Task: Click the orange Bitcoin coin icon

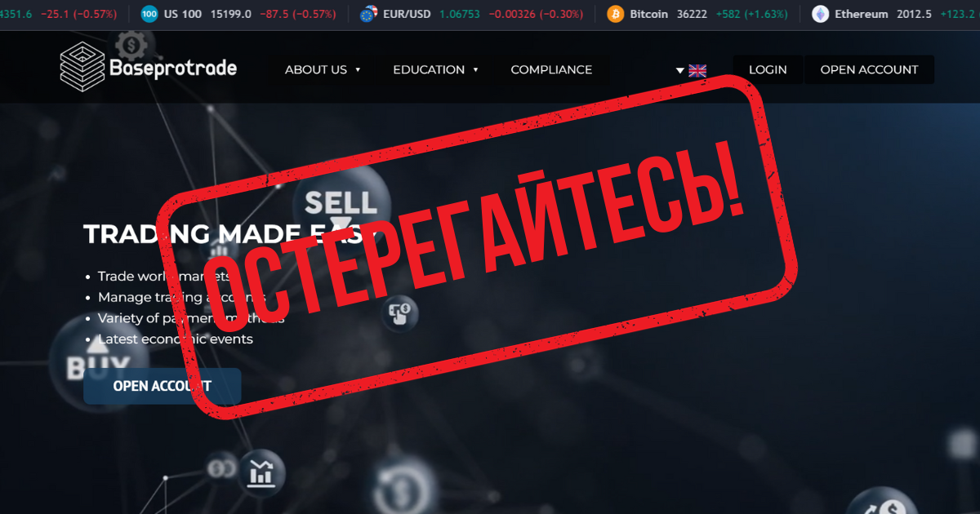Action: click(x=615, y=14)
